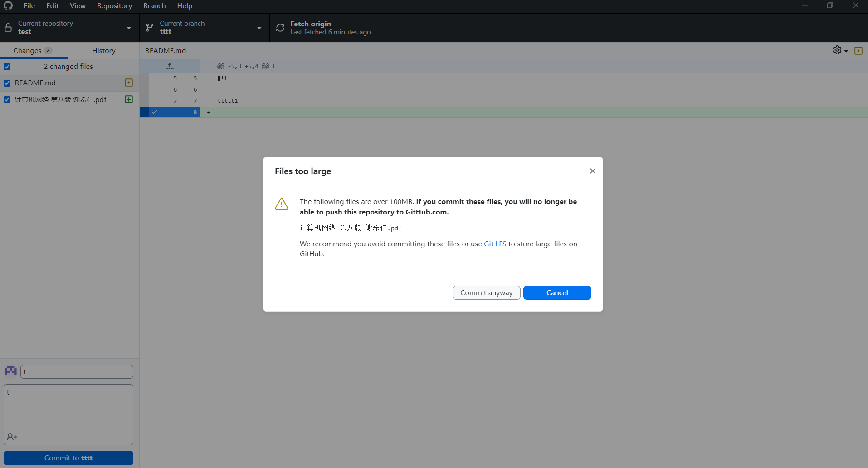Open the Current branch dropdown
The image size is (868, 468).
coord(205,28)
